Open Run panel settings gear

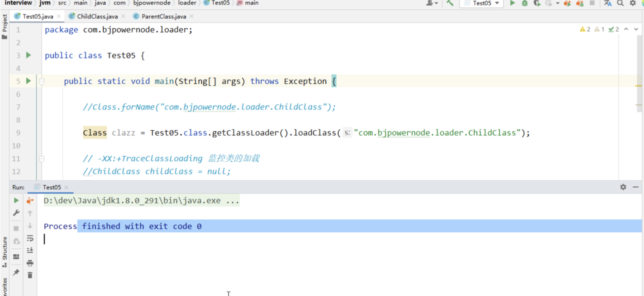[x=623, y=187]
